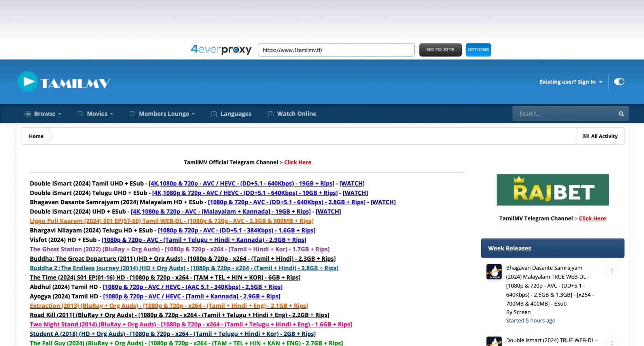Open the Existing user Sign In dropdown

click(571, 82)
